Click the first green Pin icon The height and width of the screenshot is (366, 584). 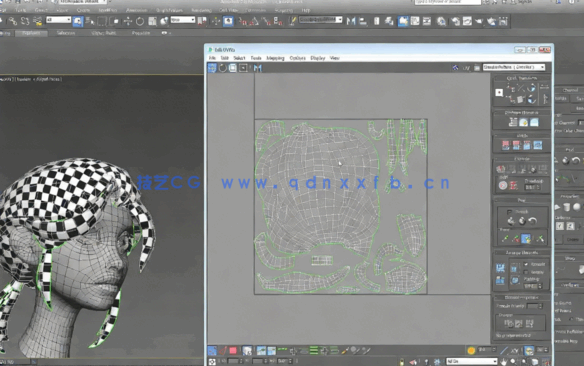[505, 239]
